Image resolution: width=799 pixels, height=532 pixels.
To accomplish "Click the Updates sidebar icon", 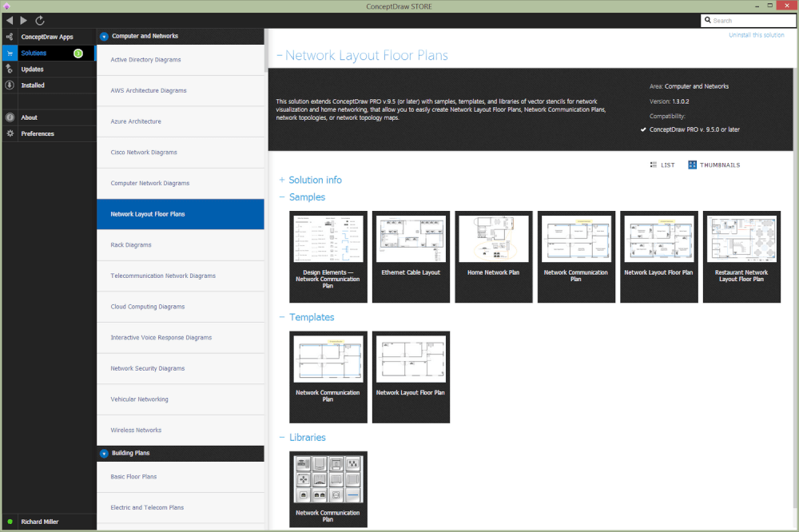I will coord(10,69).
